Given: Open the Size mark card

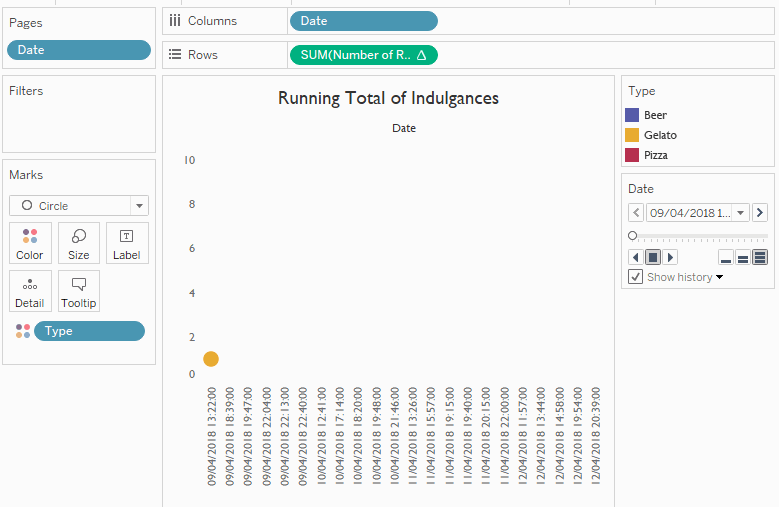Looking at the screenshot, I should pos(79,243).
